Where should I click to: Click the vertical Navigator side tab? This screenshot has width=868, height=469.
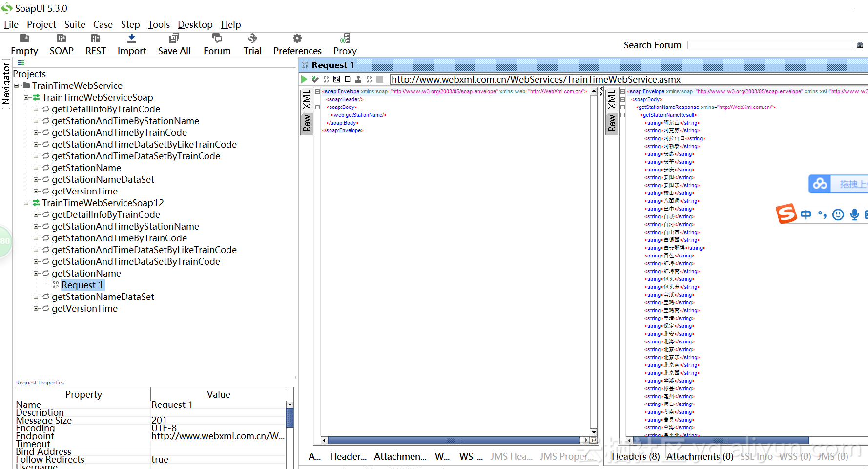tap(6, 84)
